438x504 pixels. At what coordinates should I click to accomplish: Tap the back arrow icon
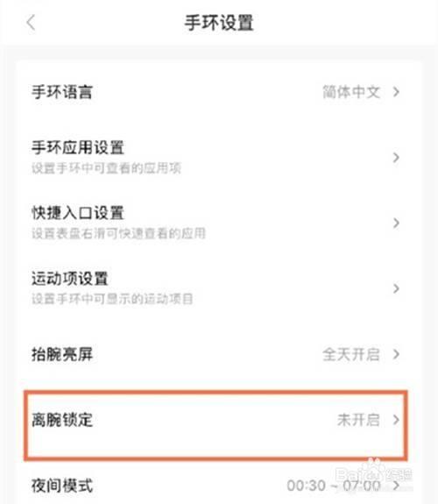[x=31, y=23]
